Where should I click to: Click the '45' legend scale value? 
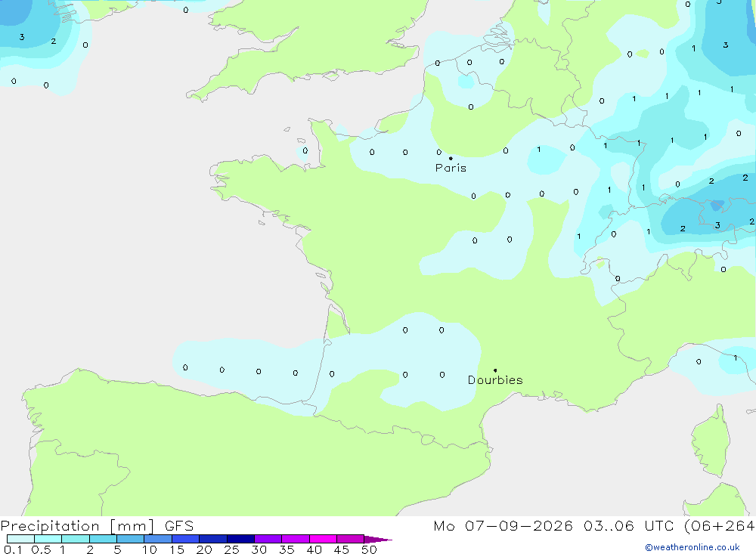coord(342,549)
